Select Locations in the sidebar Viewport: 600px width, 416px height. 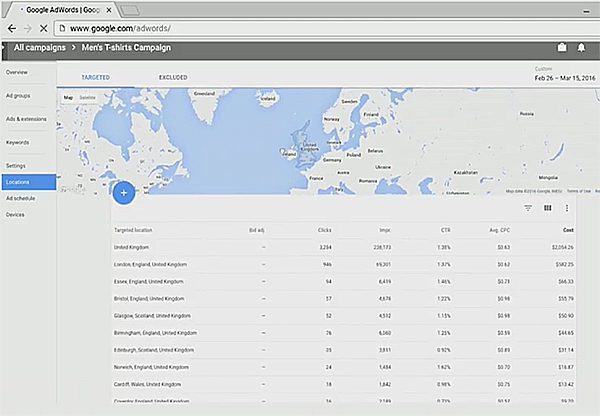coord(29,182)
